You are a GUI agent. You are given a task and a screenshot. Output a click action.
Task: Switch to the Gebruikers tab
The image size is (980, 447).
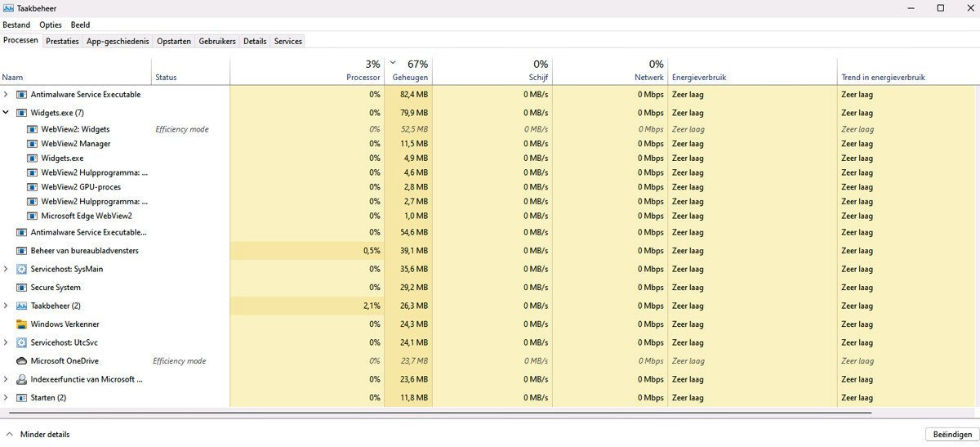click(x=217, y=41)
